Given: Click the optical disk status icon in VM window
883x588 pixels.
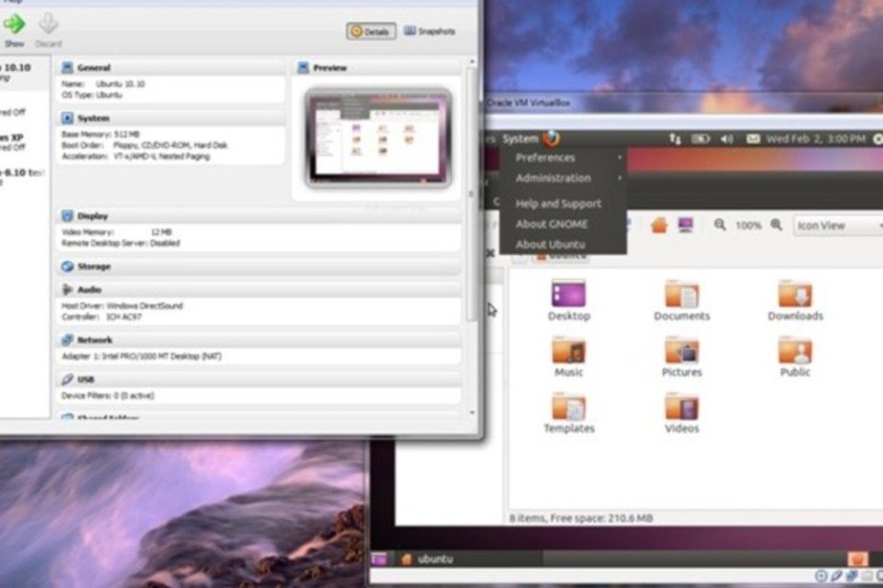Looking at the screenshot, I should coord(821,576).
